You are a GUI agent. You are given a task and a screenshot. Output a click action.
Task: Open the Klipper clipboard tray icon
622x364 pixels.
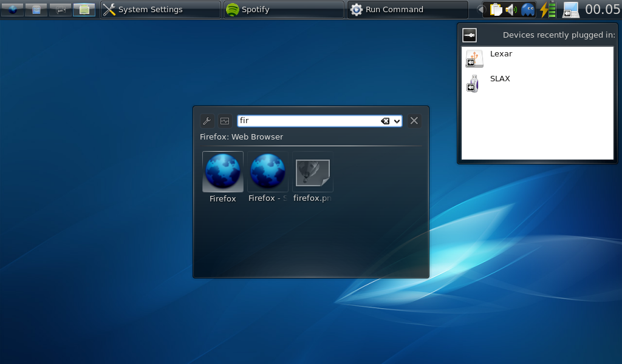click(x=496, y=10)
